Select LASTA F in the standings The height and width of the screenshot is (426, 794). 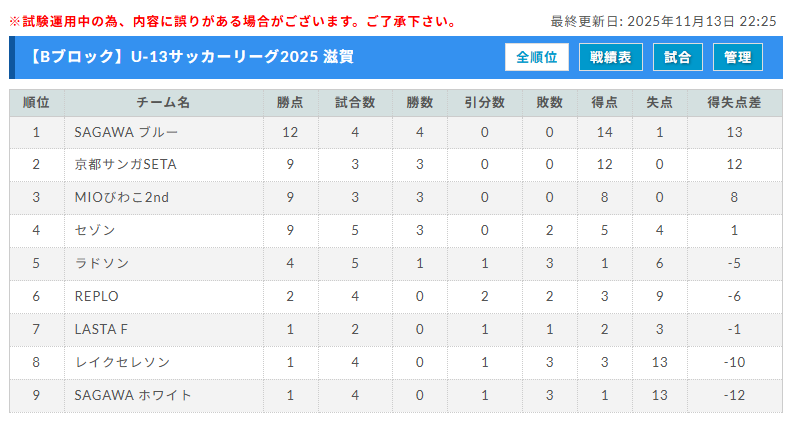point(101,330)
